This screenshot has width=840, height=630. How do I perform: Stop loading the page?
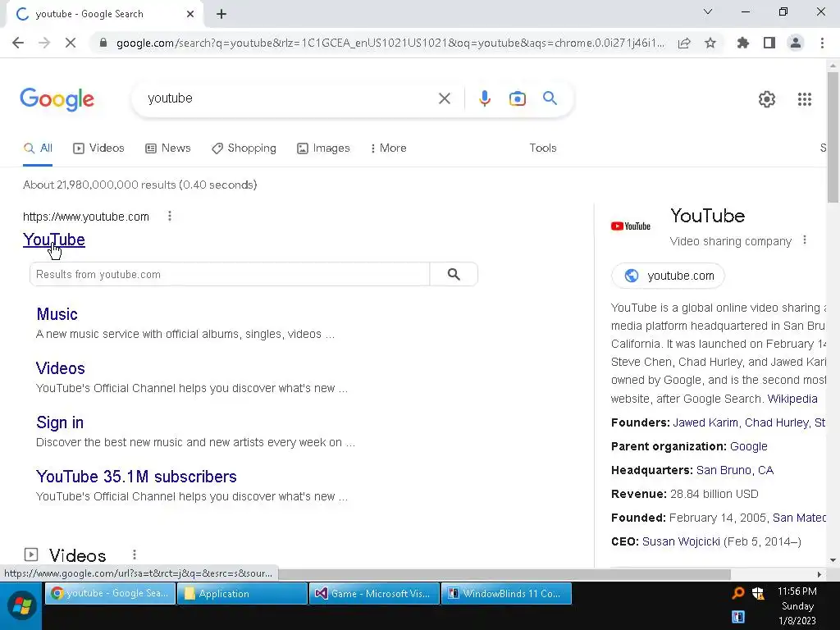click(x=71, y=43)
